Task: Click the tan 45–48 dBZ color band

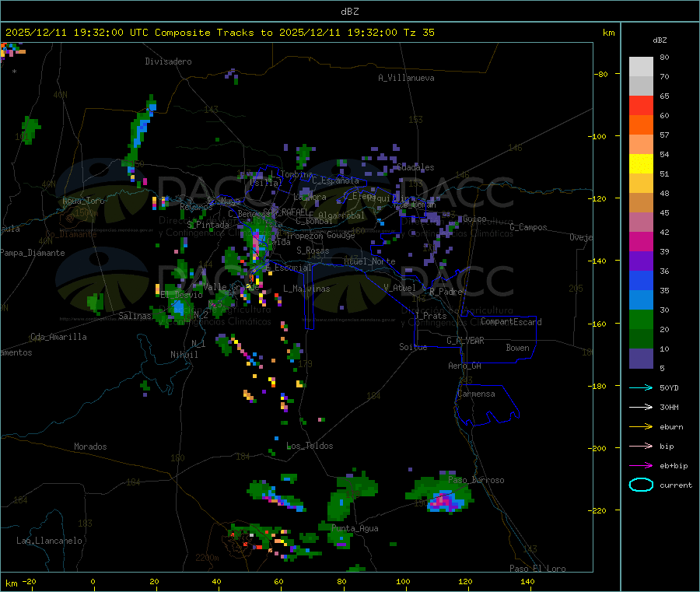Action: tap(641, 203)
